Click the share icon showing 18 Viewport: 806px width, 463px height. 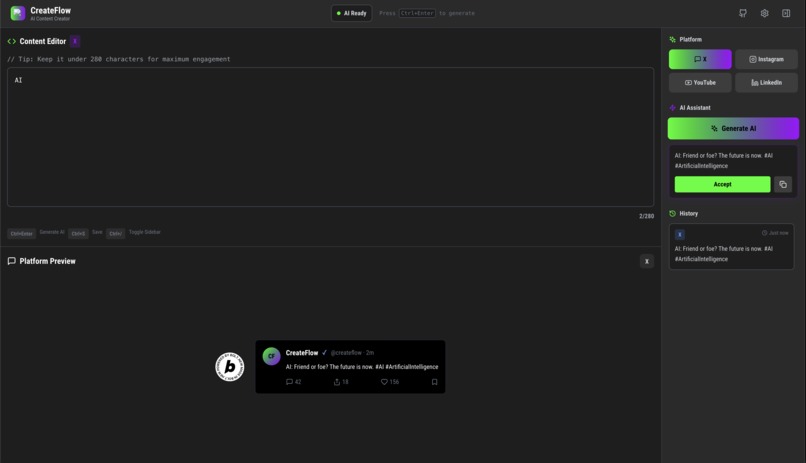tap(337, 382)
